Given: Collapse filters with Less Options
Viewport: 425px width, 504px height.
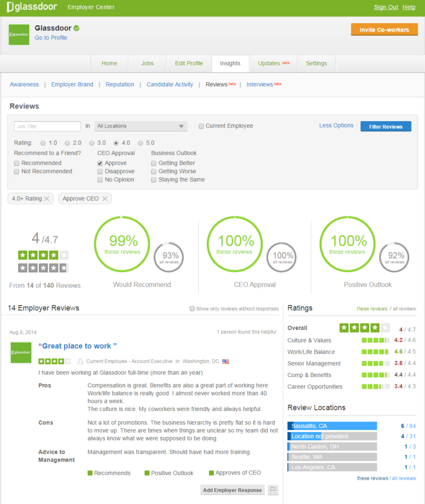Looking at the screenshot, I should (x=336, y=126).
